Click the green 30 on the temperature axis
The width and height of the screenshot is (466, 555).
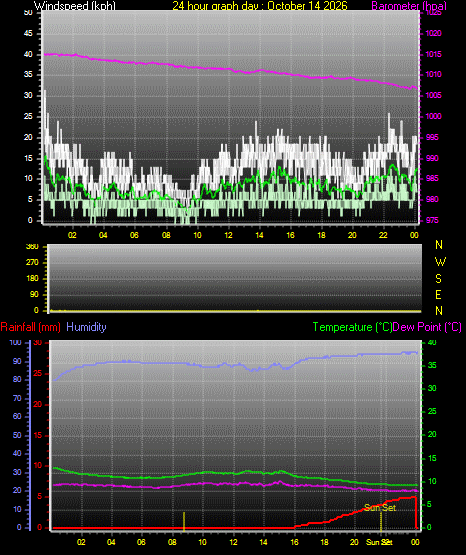[432, 388]
